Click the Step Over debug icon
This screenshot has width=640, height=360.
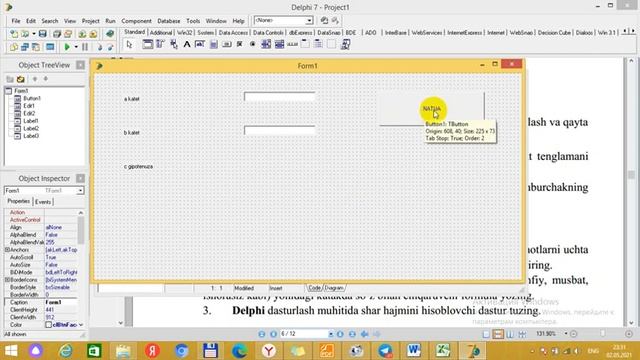110,47
